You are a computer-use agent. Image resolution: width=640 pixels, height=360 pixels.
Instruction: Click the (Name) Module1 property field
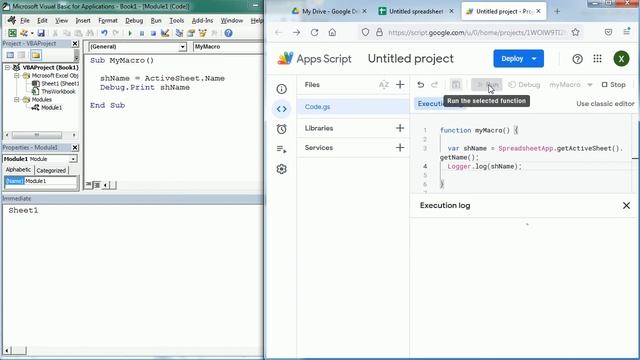point(41,181)
